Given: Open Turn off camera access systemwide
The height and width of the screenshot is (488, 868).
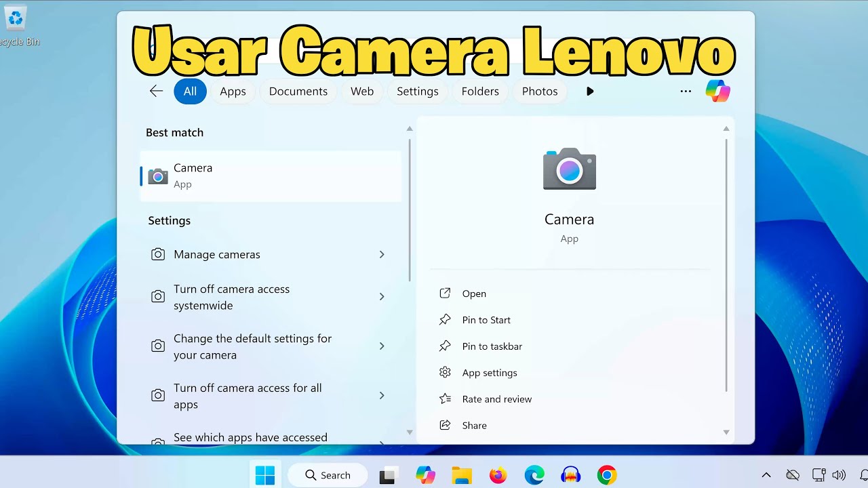Looking at the screenshot, I should pos(271,297).
